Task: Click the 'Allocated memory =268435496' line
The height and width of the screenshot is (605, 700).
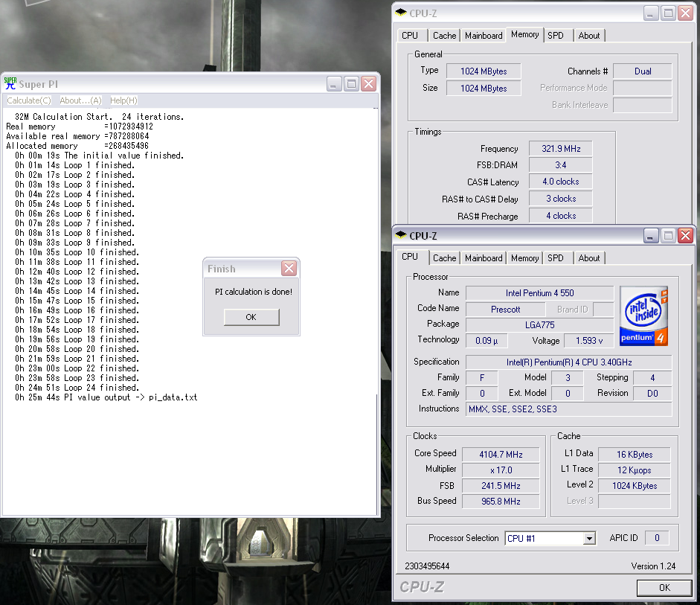Action: coord(77,146)
